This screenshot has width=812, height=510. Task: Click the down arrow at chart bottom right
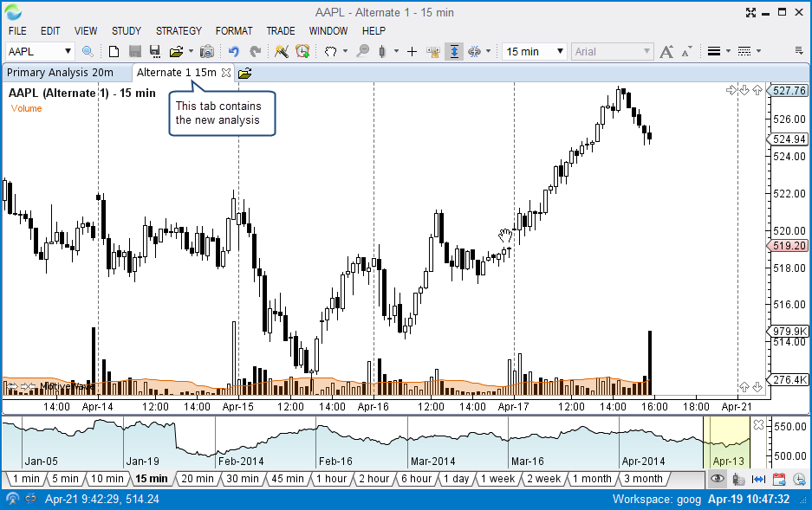[x=757, y=387]
